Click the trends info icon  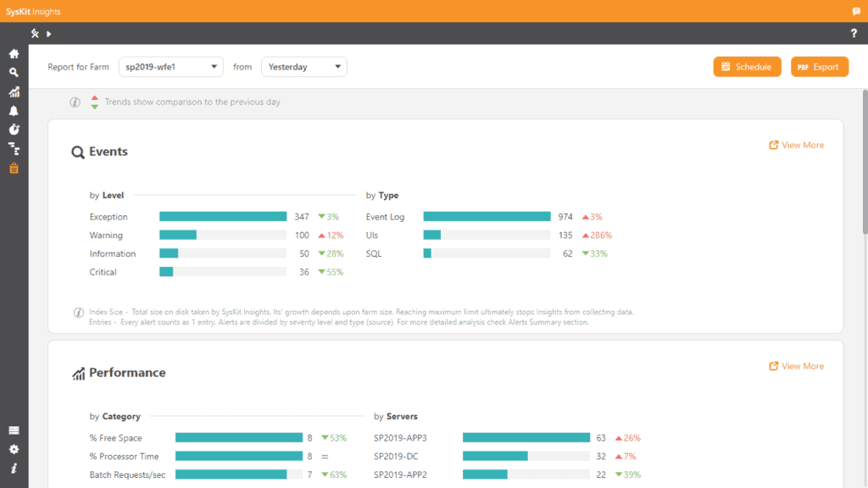pos(75,103)
